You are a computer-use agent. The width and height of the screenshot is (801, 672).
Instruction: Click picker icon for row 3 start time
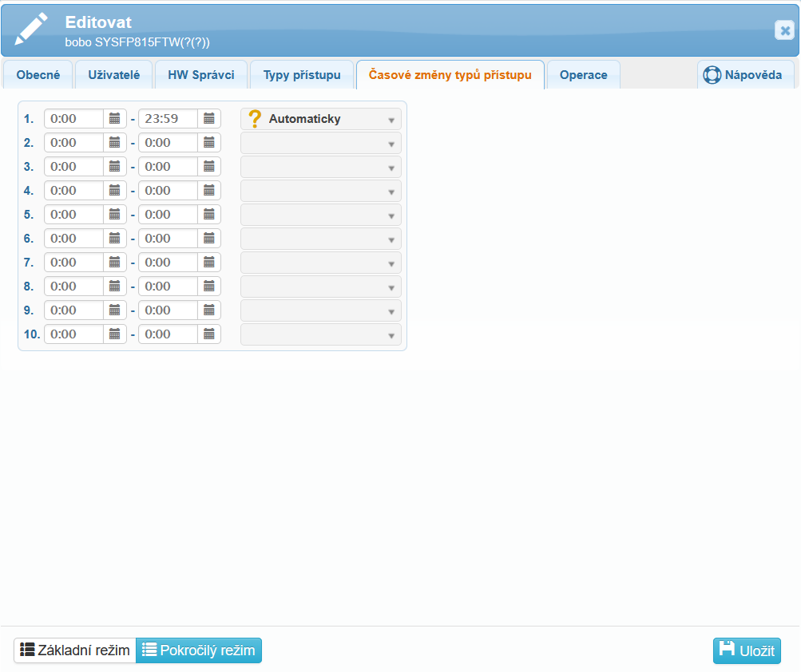point(115,167)
